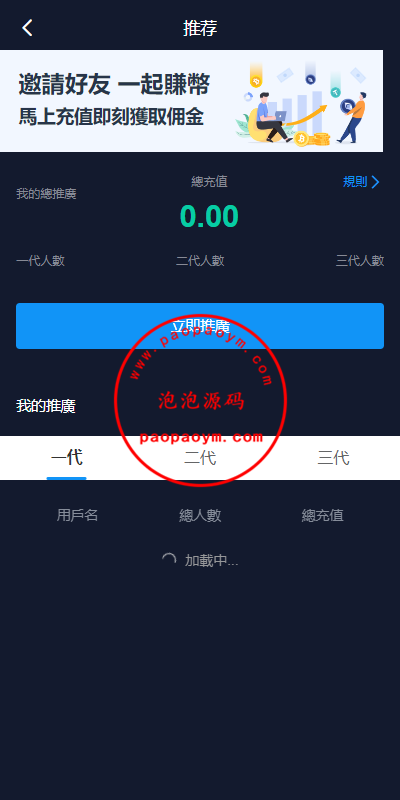Screen dimensions: 400x800
Task: Select the 0.00 total recharge amount
Action: [209, 216]
